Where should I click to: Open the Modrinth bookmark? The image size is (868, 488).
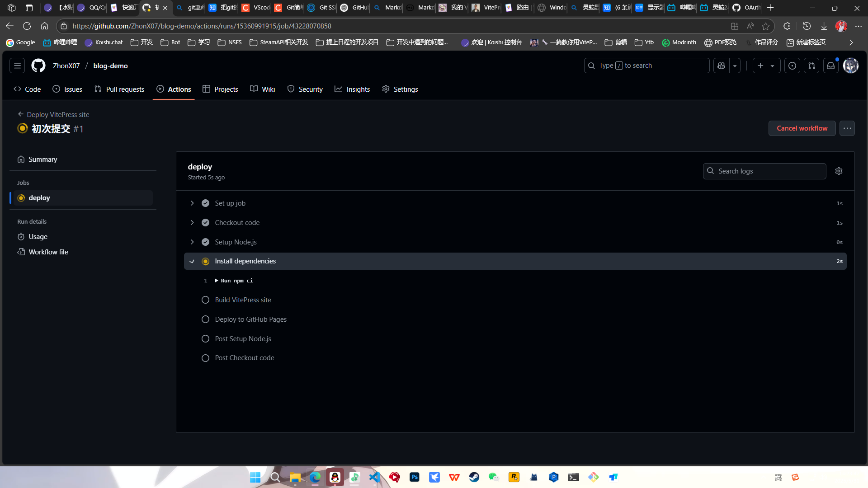coord(679,42)
